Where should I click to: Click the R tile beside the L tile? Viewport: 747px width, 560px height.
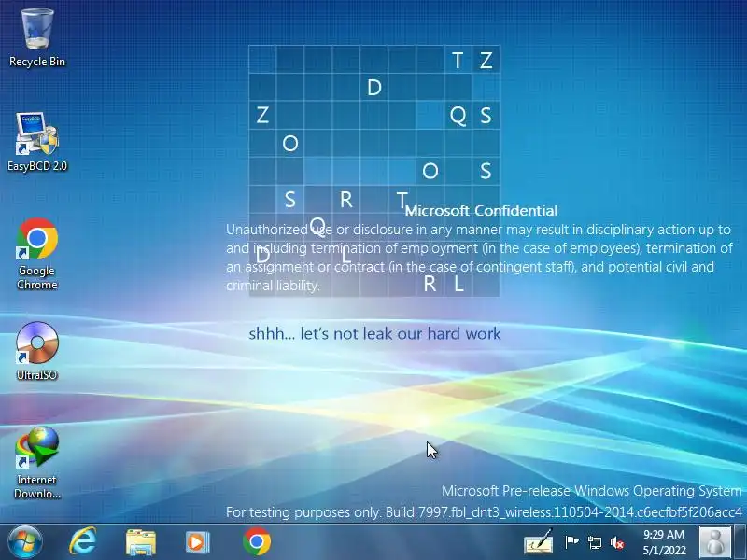click(430, 284)
